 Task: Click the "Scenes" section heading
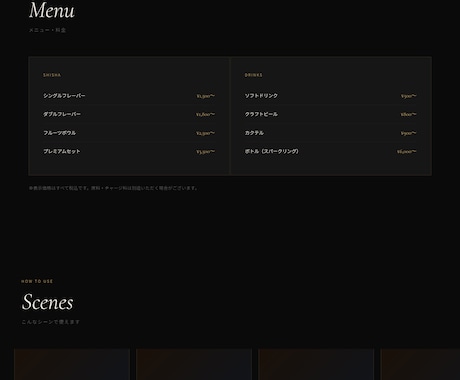pos(47,302)
